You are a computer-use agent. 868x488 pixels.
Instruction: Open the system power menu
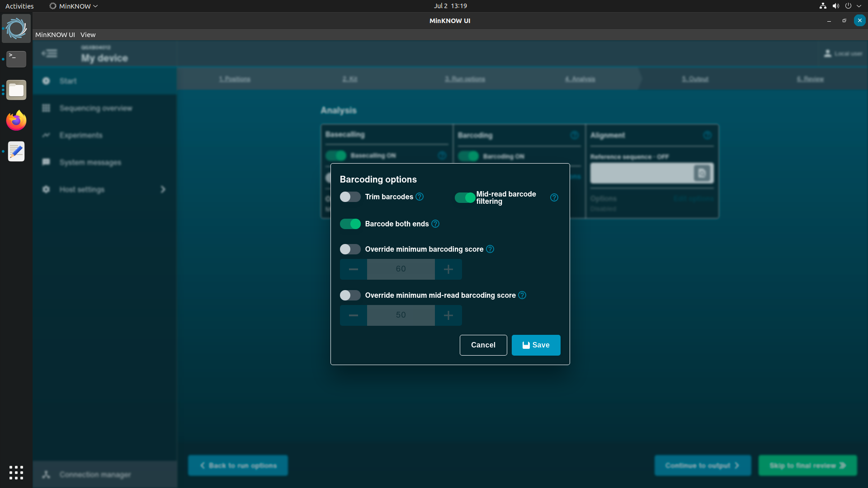point(849,6)
